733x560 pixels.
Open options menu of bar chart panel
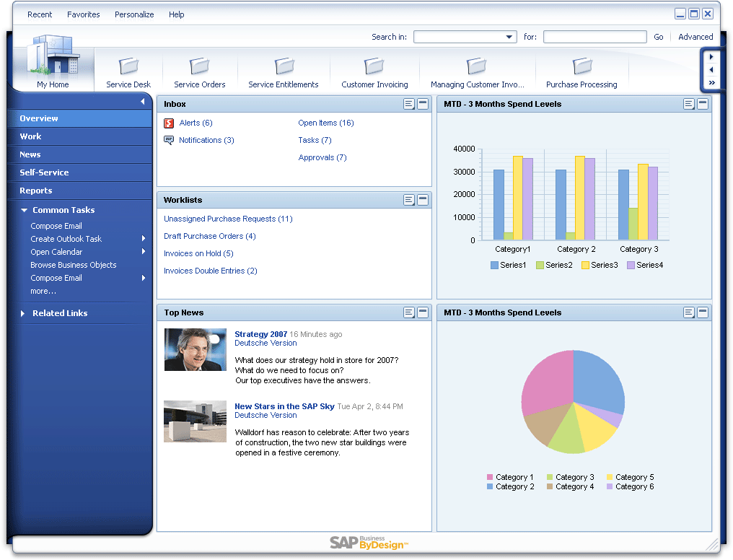pos(688,104)
